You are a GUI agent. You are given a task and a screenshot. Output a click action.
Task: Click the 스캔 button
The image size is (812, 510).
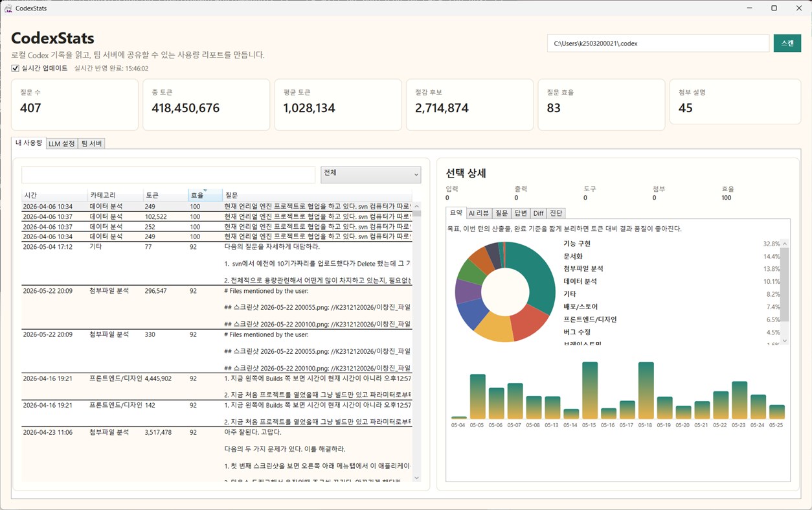click(787, 43)
